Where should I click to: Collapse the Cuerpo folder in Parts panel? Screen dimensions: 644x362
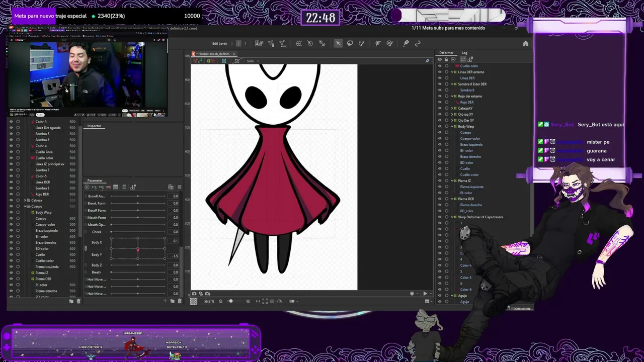25,206
